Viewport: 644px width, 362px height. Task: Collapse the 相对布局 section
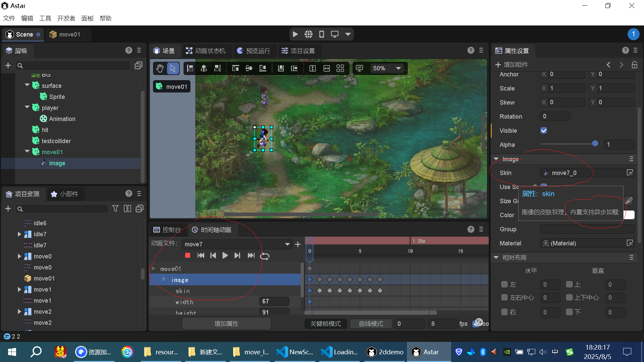[x=496, y=257]
